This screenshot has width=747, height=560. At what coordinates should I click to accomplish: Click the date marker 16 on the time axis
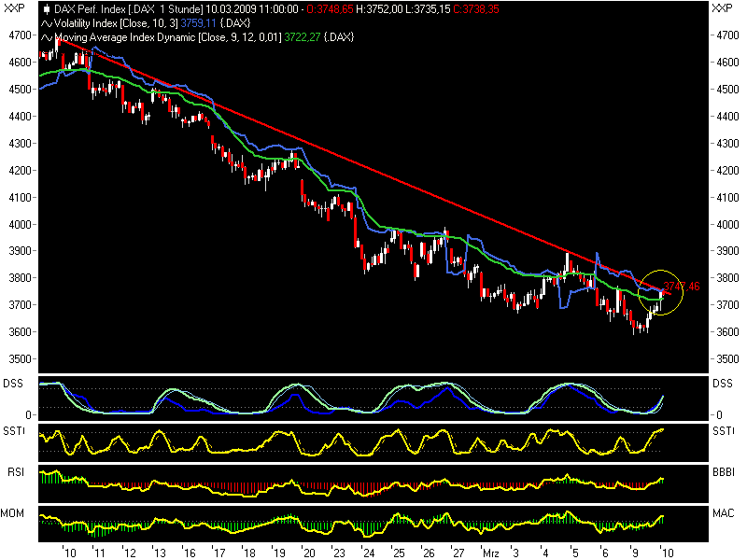point(190,553)
